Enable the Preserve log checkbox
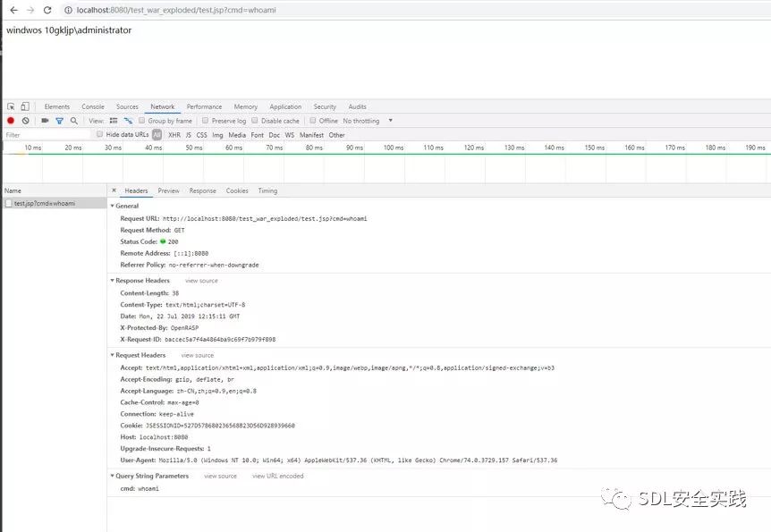The width and height of the screenshot is (771, 532). pos(205,121)
